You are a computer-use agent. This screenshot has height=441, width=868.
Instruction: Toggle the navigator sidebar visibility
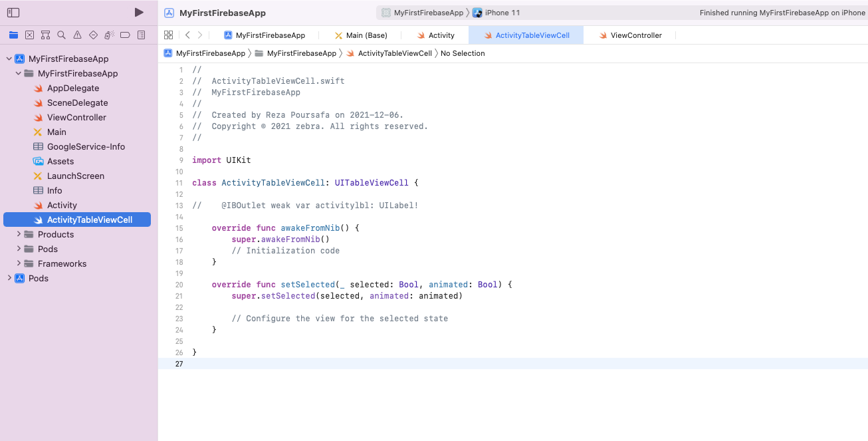point(13,13)
